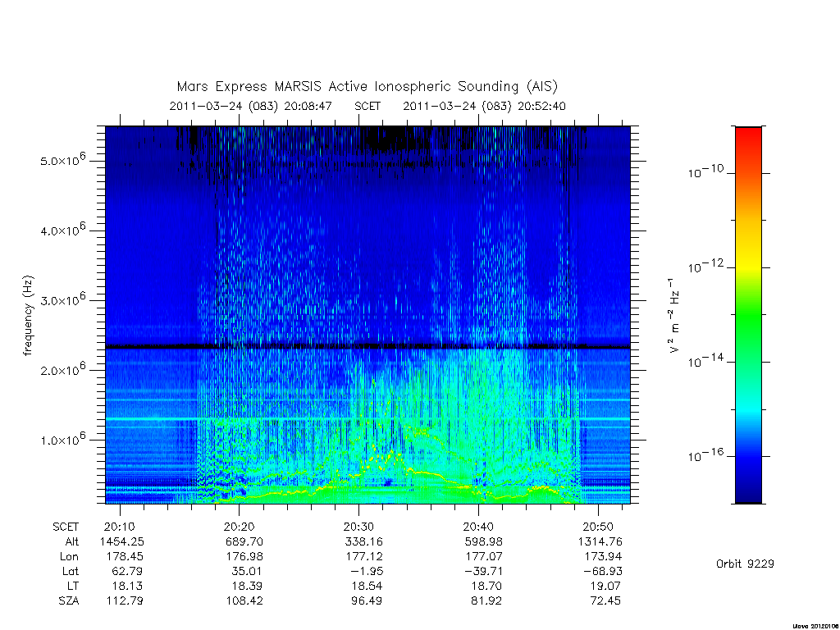
Task: Click the 'Alt' row header
Action: click(x=72, y=541)
